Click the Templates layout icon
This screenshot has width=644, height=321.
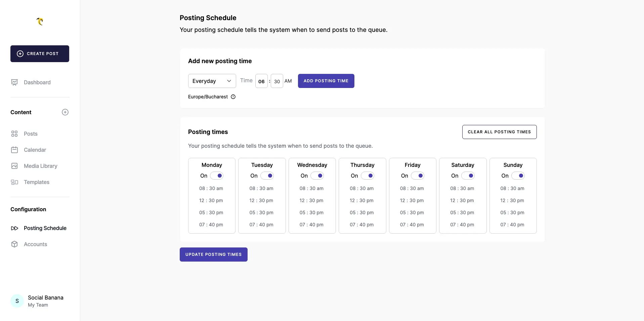point(14,182)
